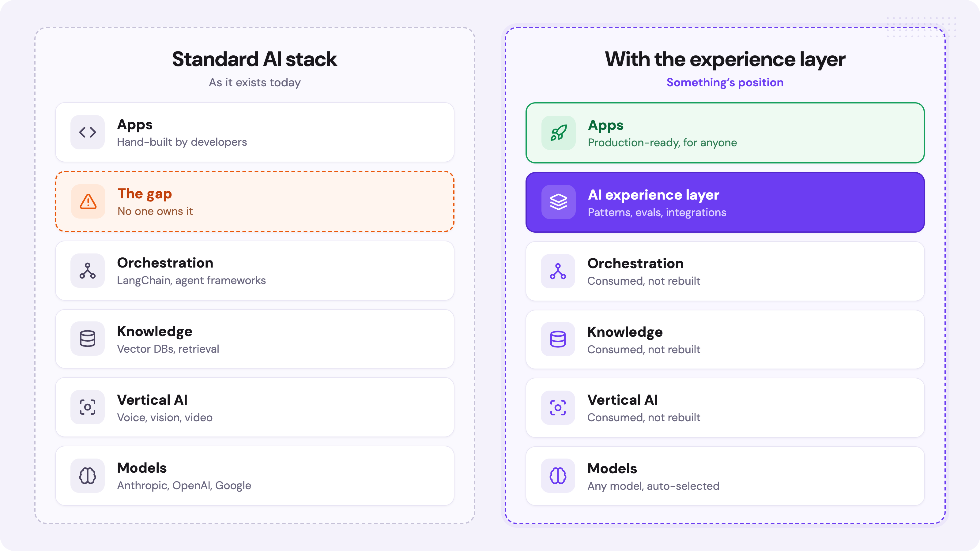Click the green rocket icon in production-ready Apps
This screenshot has width=980, height=551.
coord(559,133)
